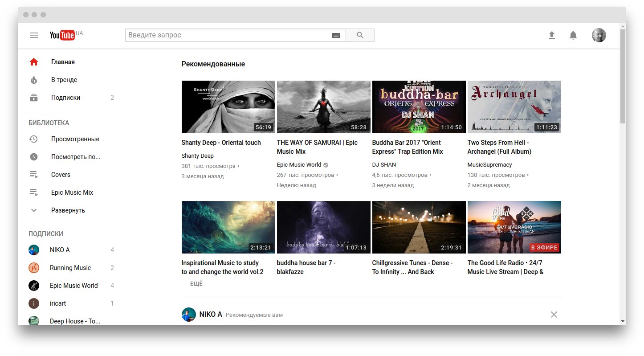Dismiss the NIKO A recommendation row
Image resolution: width=644 pixels, height=356 pixels.
[x=554, y=314]
